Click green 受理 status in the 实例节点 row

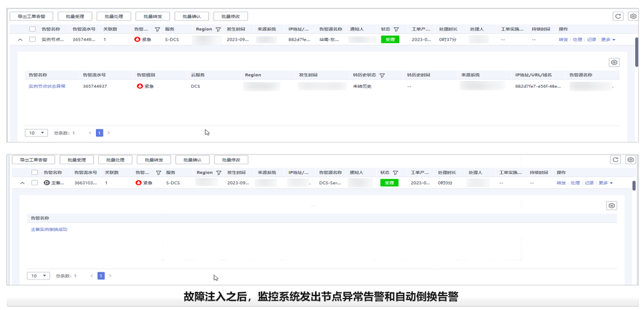pyautogui.click(x=390, y=40)
